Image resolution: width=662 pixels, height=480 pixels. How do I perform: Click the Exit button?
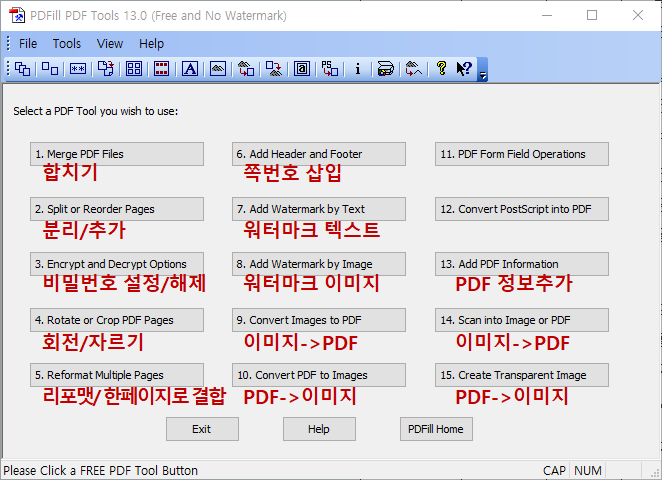pyautogui.click(x=202, y=429)
